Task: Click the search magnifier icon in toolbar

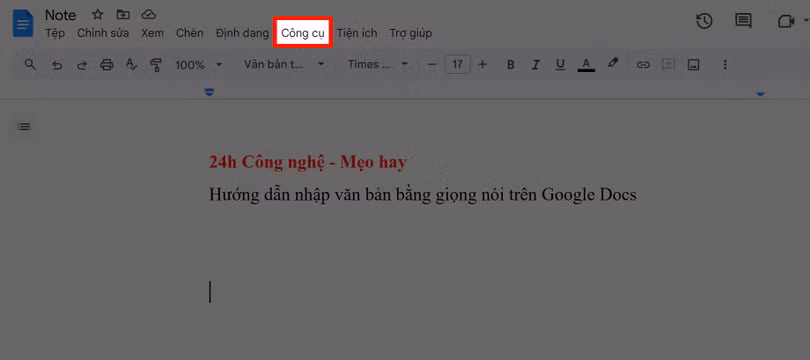Action: pos(30,65)
